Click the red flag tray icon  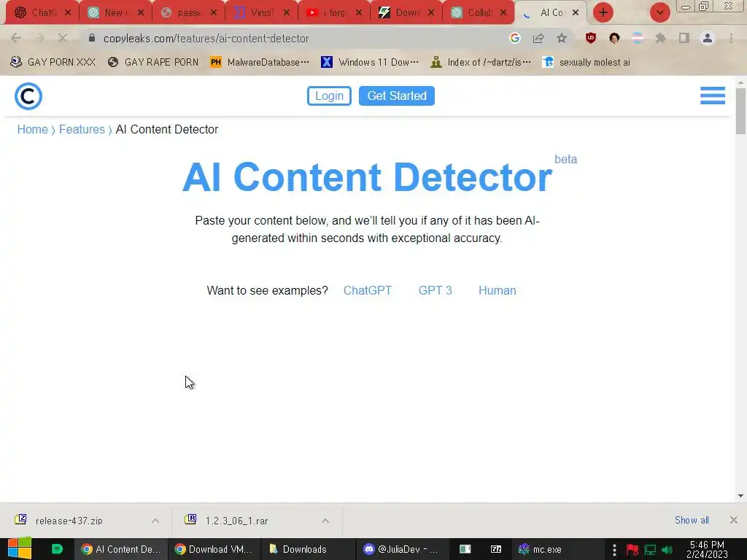pos(632,550)
